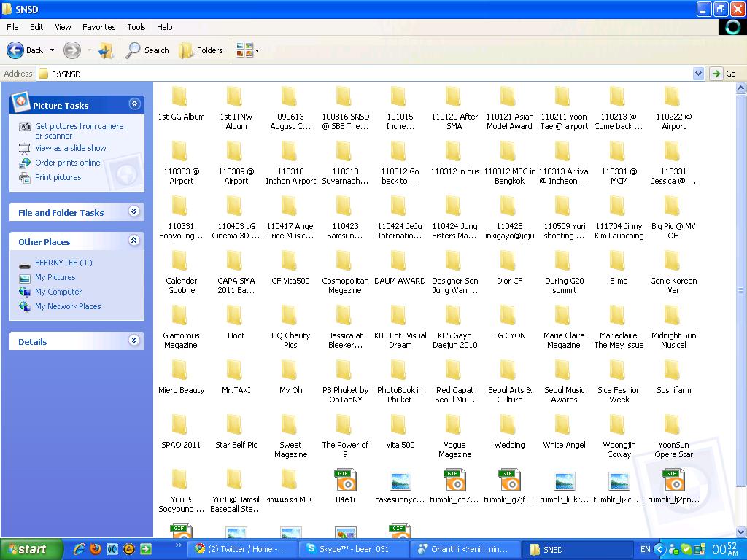Select the 'Hoot' folder icon
The width and height of the screenshot is (747, 560).
point(235,316)
